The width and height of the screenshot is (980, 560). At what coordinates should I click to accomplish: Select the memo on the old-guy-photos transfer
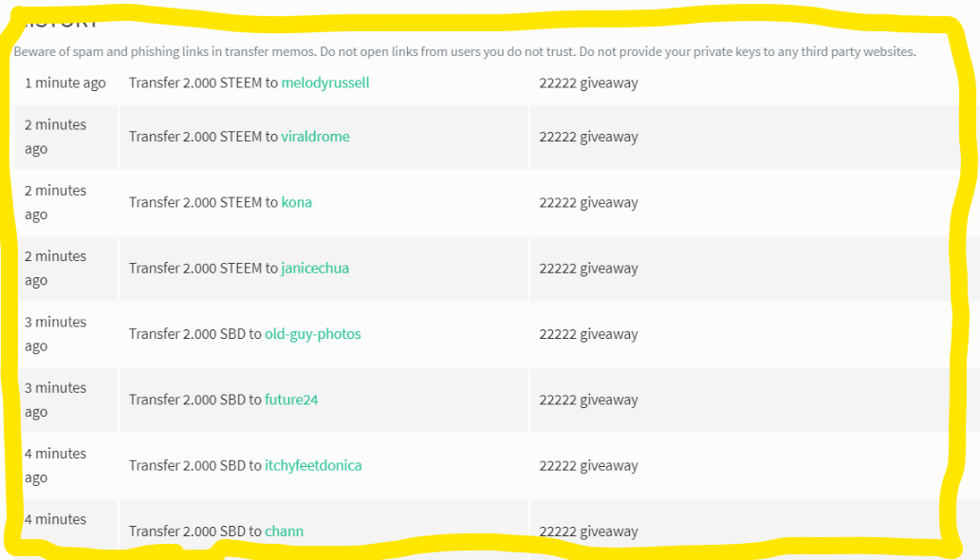coord(589,334)
